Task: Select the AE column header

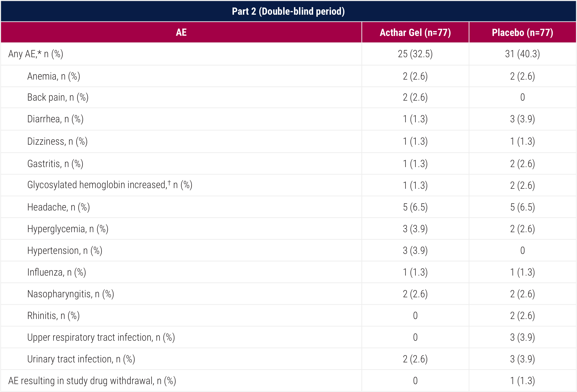Action: pyautogui.click(x=181, y=32)
